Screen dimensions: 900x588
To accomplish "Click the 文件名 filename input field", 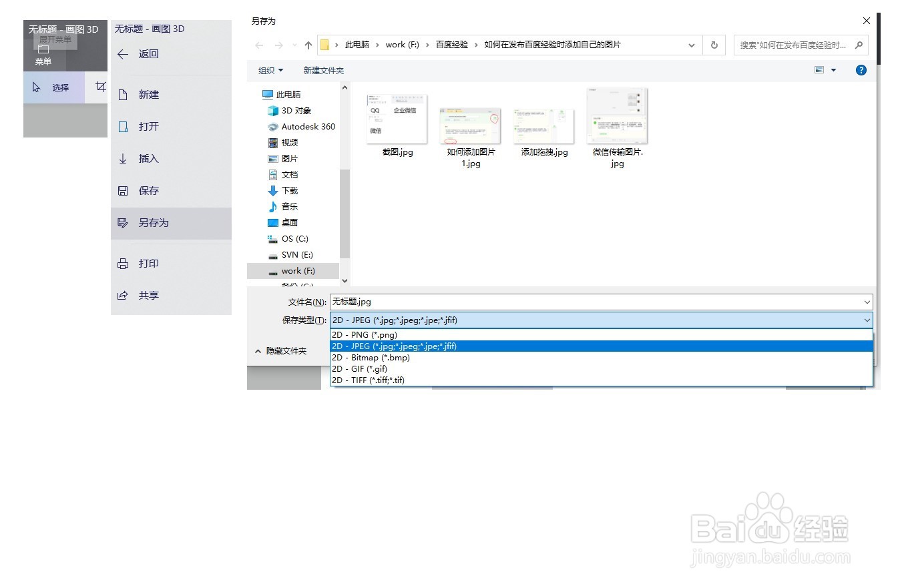I will pyautogui.click(x=601, y=302).
